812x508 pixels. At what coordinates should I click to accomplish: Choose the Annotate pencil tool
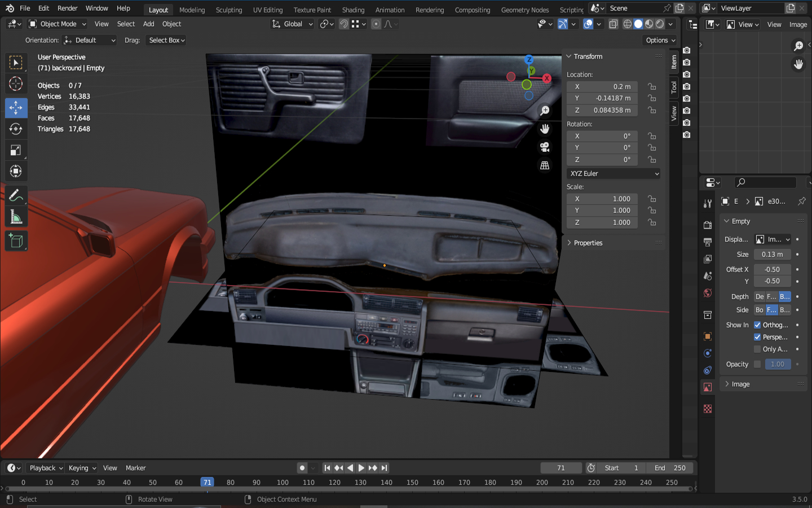click(x=16, y=196)
